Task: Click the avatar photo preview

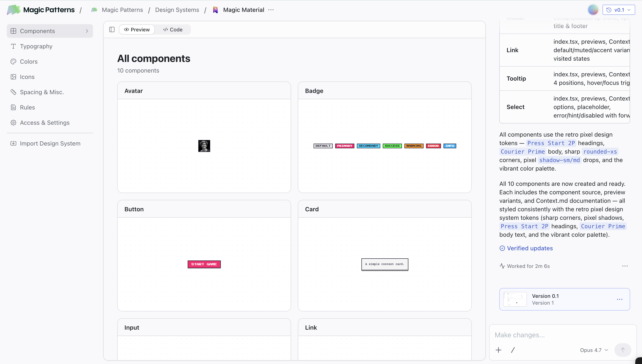Action: (204, 146)
